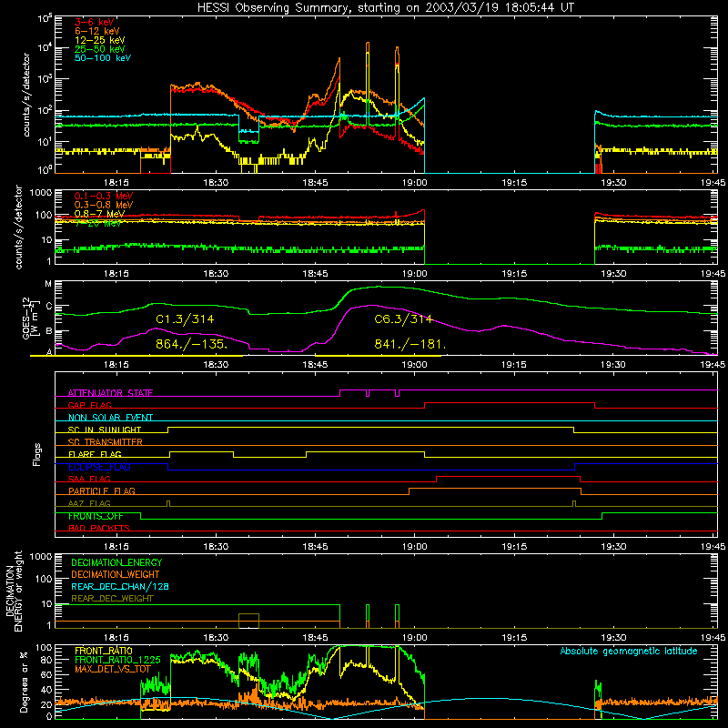Image resolution: width=728 pixels, height=728 pixels.
Task: Click the REAR_DEC_CHAN/128 legend label
Action: pos(120,587)
